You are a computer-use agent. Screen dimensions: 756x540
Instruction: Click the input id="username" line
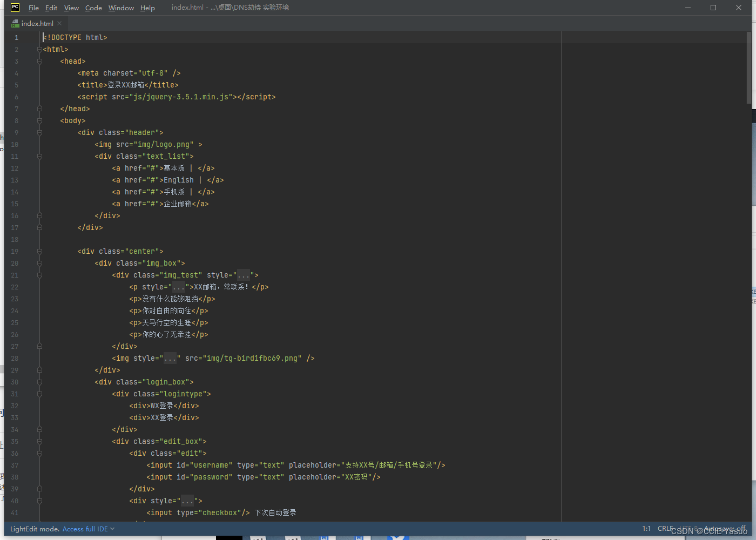[296, 465]
